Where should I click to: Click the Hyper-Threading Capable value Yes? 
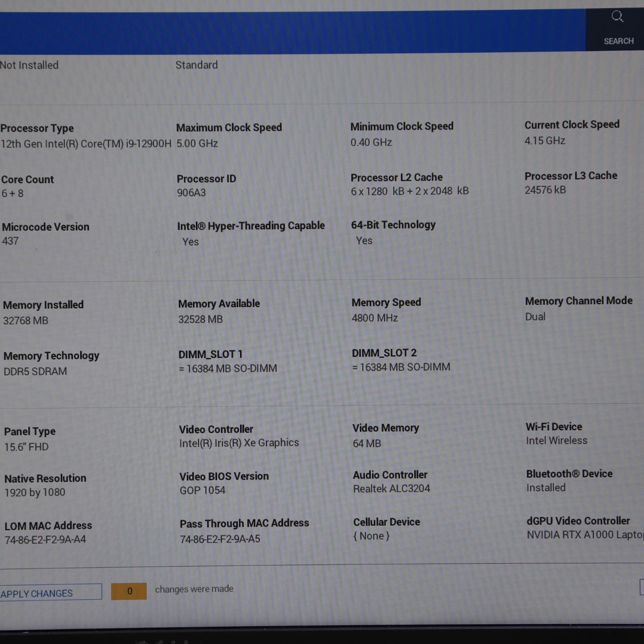pyautogui.click(x=190, y=242)
